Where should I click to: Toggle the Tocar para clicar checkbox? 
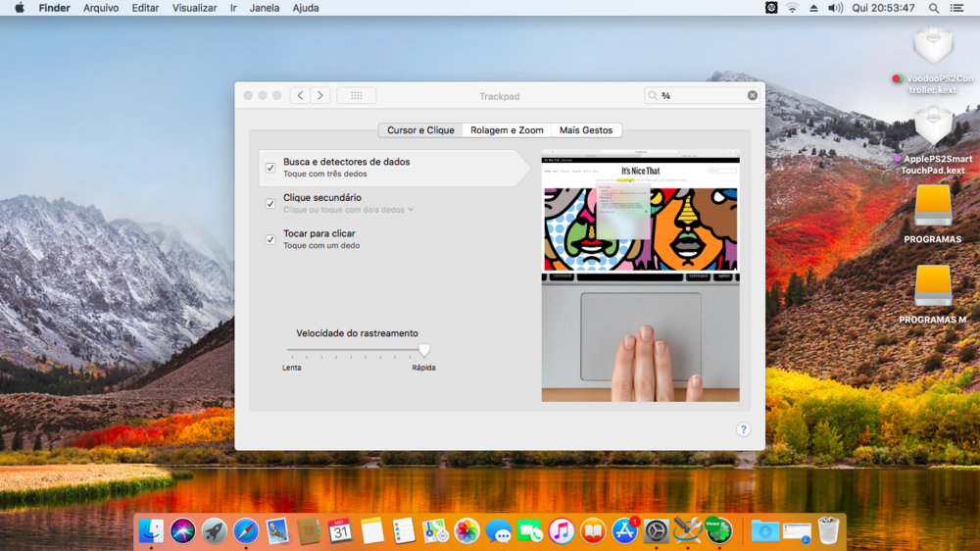pyautogui.click(x=270, y=239)
